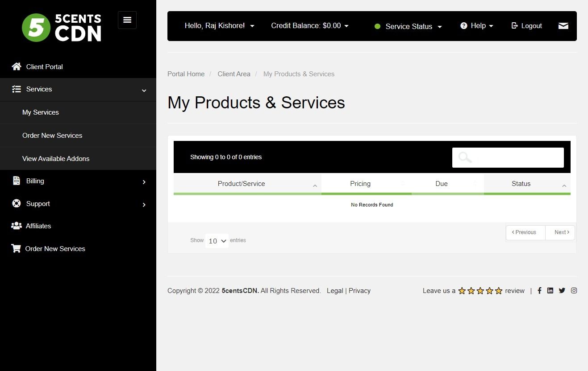
Task: Open the Instagram page icon
Action: tap(574, 290)
